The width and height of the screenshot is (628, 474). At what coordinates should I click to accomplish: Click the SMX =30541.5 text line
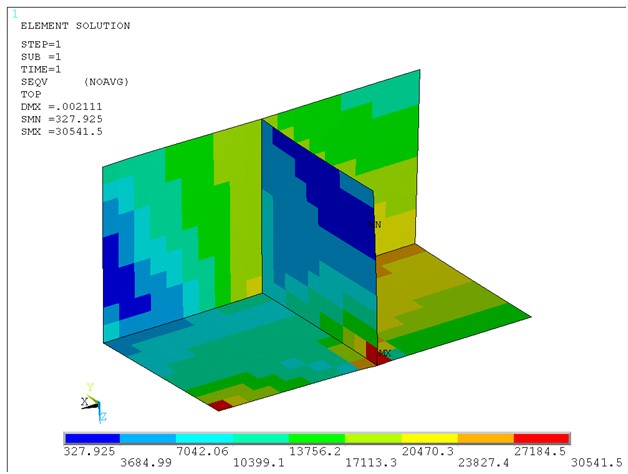pos(61,132)
